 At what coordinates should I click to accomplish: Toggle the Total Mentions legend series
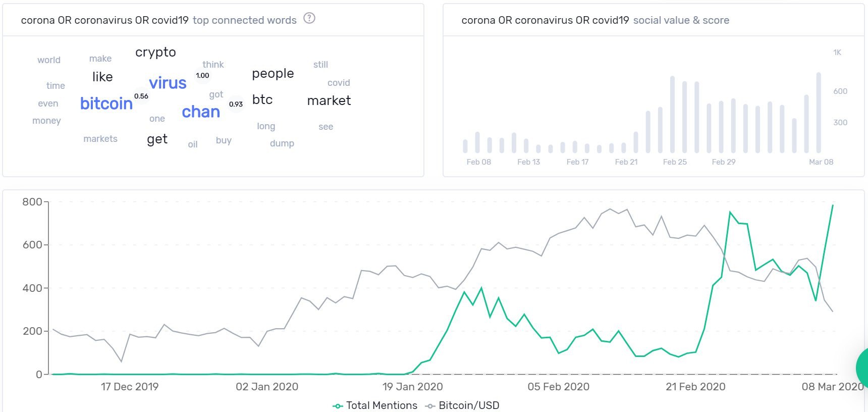[x=375, y=405]
